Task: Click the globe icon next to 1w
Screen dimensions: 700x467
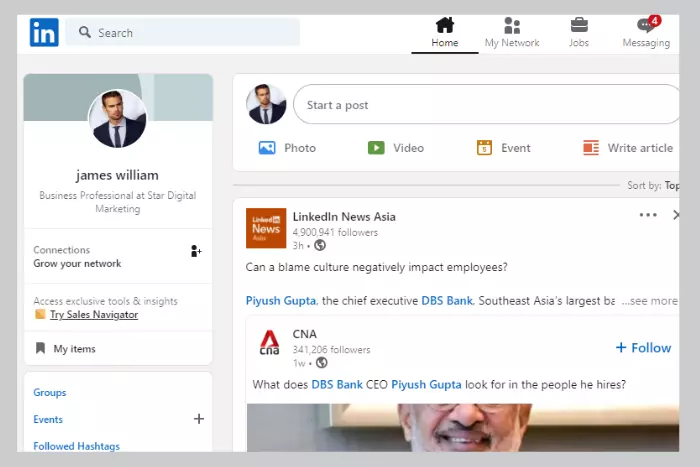Action: [x=321, y=363]
